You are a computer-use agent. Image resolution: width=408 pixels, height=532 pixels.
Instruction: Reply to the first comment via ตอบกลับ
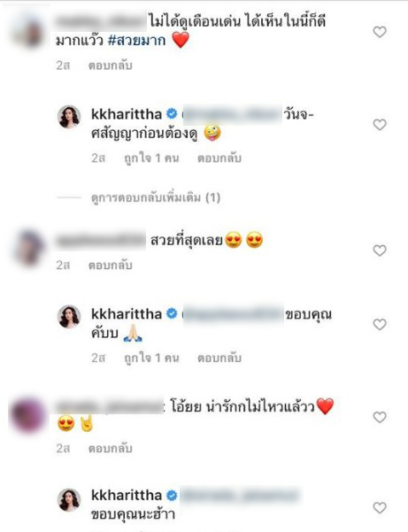pyautogui.click(x=111, y=66)
